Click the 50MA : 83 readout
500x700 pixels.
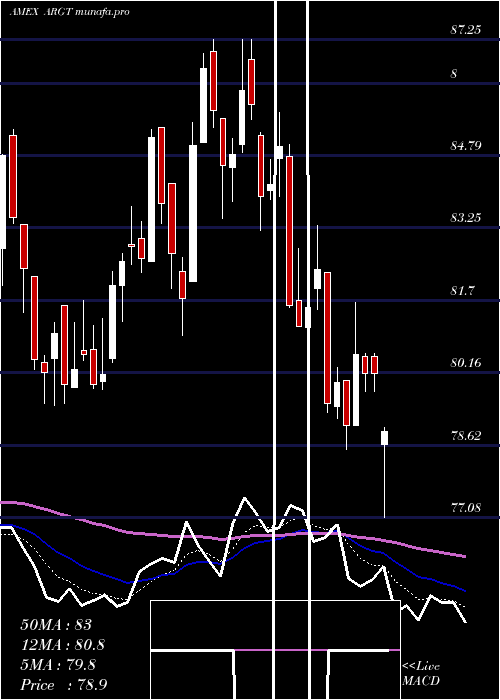(x=56, y=625)
